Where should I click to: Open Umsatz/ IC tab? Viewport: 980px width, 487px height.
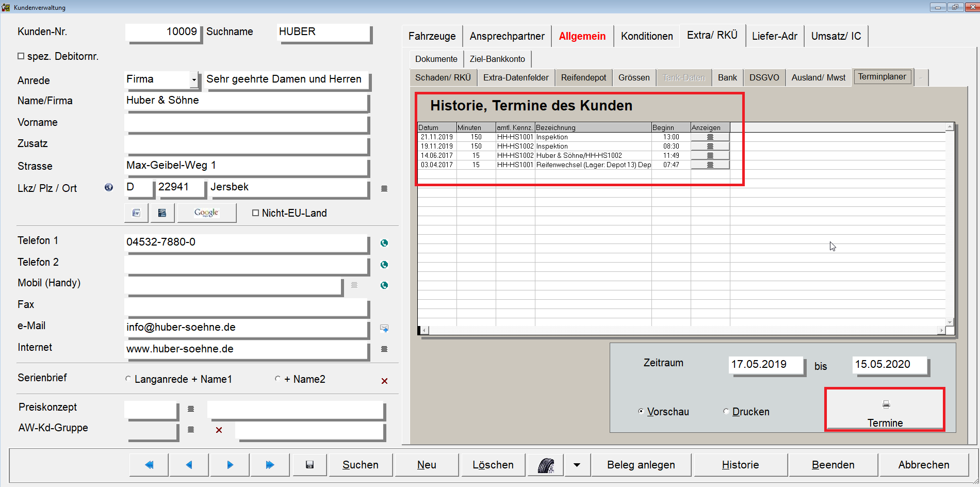(x=836, y=36)
